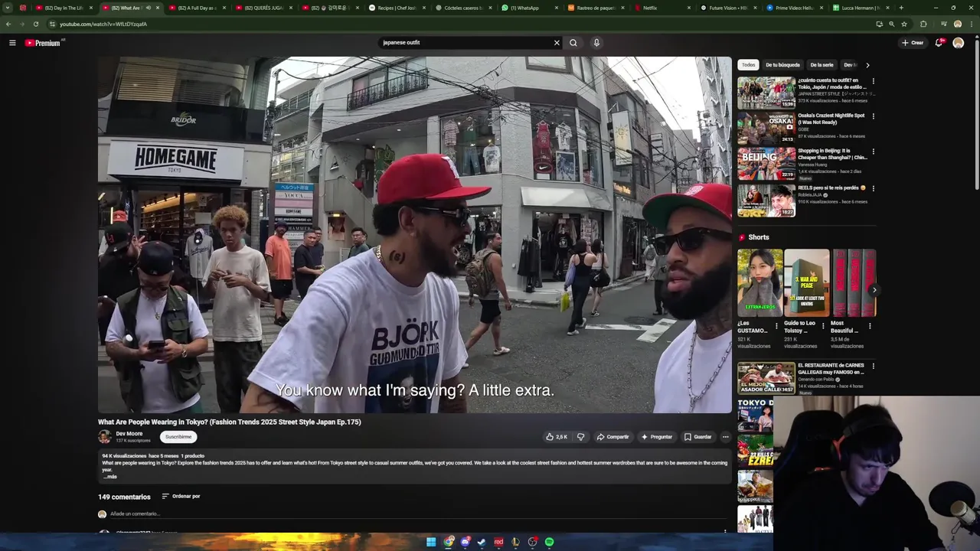Open 'REELS pero si te reís perdés' link

tap(831, 187)
